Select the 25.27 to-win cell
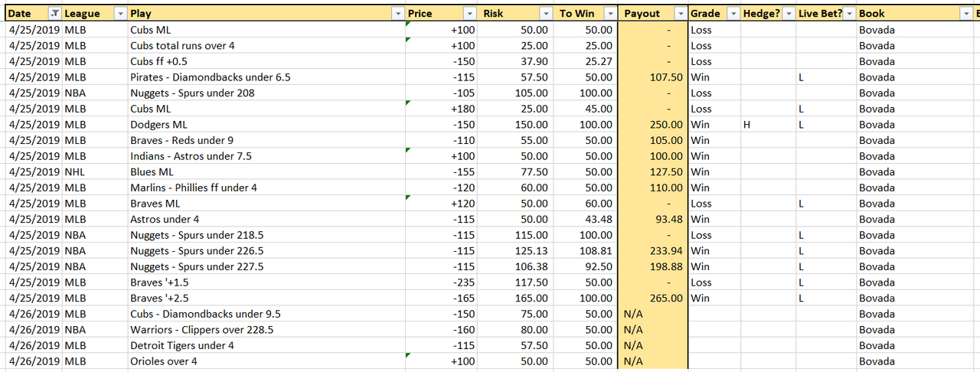This screenshot has height=372, width=980. coord(585,61)
